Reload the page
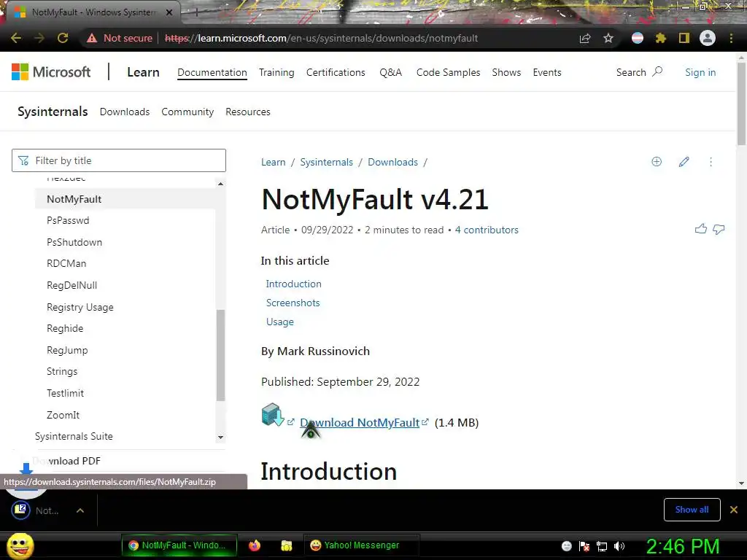Screen dimensions: 747x560 pos(63,38)
